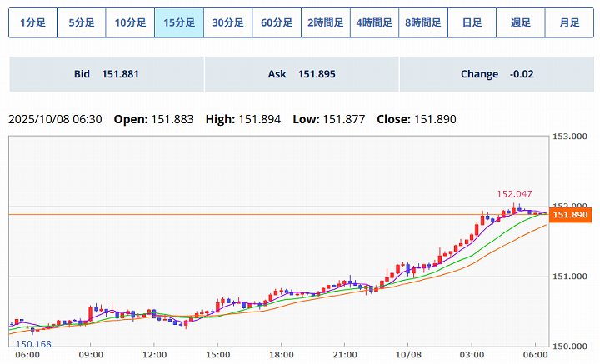Switch to the 1分足 timeframe tab
Viewport: 600px width, 364px height.
(32, 22)
